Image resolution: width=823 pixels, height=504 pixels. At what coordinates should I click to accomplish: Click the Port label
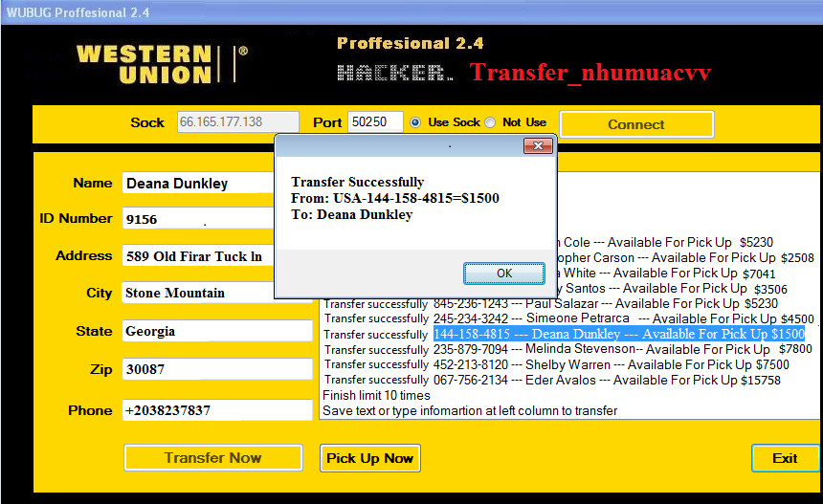[327, 122]
